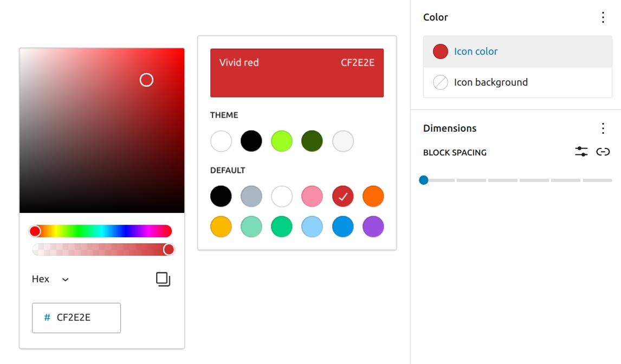The image size is (621, 364).
Task: Click the red Icon color circle
Action: 440,51
